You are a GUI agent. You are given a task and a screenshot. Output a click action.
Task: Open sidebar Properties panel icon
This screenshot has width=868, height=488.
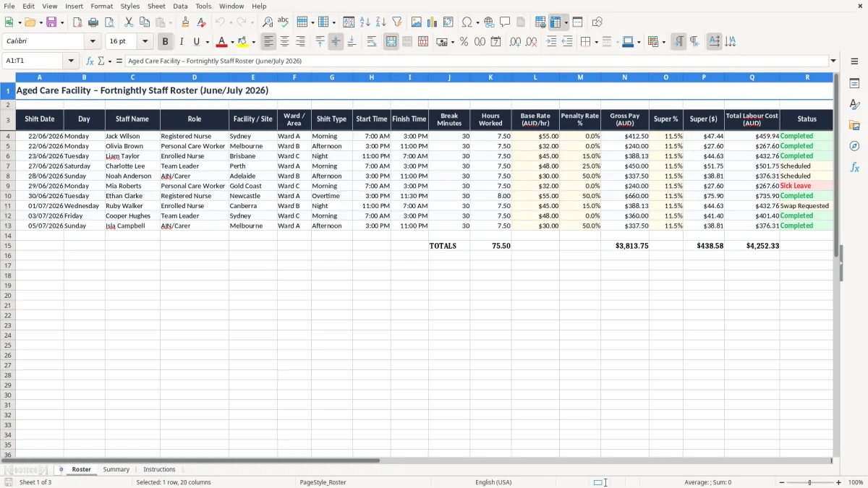tap(854, 83)
